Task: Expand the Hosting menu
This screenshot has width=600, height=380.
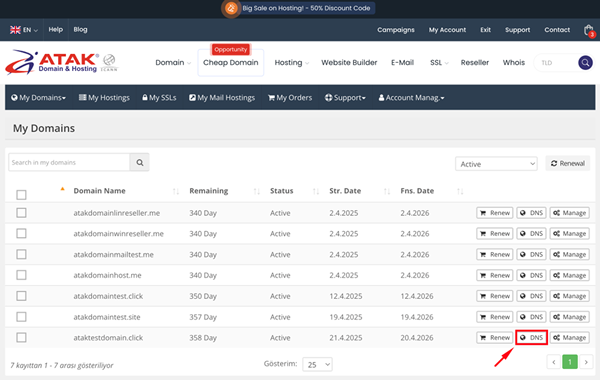Action: click(292, 62)
